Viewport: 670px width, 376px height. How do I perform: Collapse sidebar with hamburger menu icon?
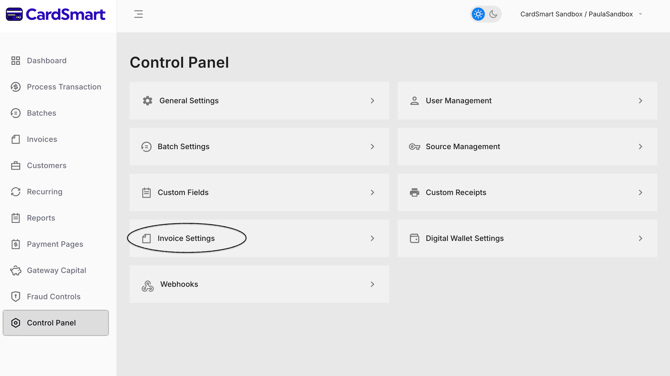(x=138, y=14)
